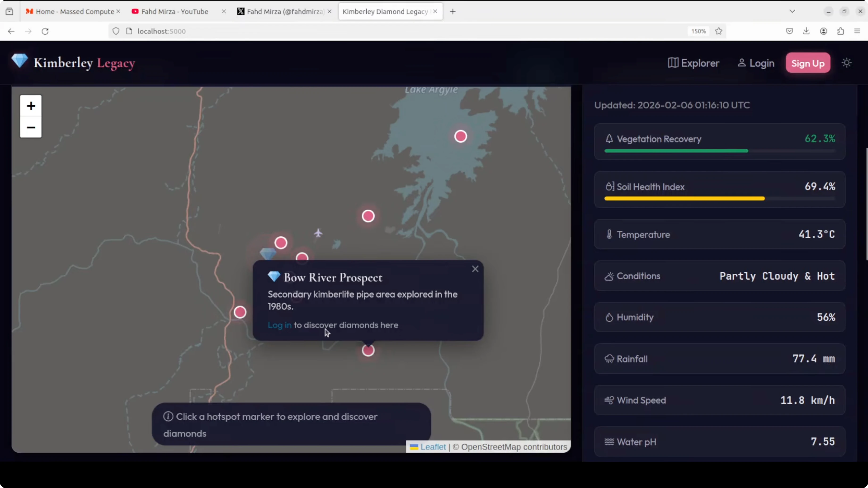Open the Login nav item
The image size is (868, 488).
click(x=756, y=63)
